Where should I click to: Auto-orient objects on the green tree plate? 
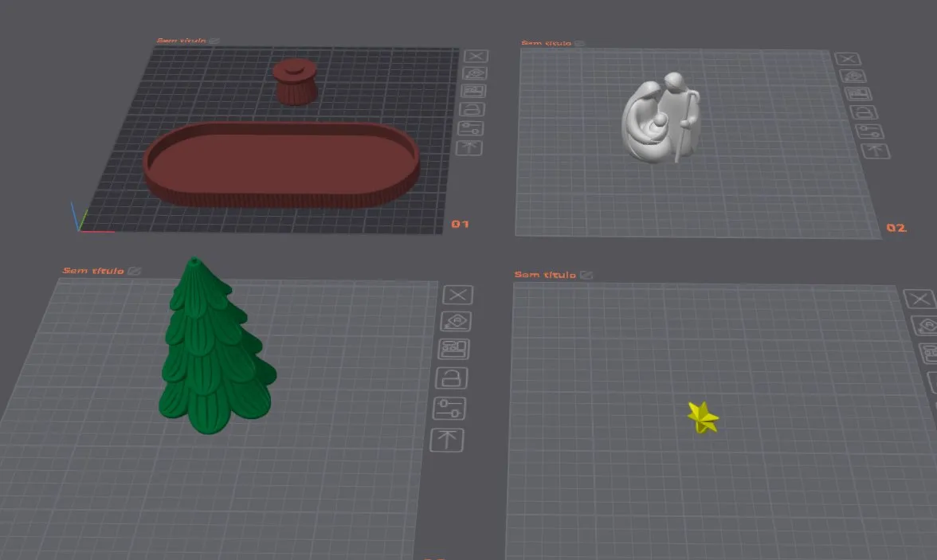tap(456, 322)
